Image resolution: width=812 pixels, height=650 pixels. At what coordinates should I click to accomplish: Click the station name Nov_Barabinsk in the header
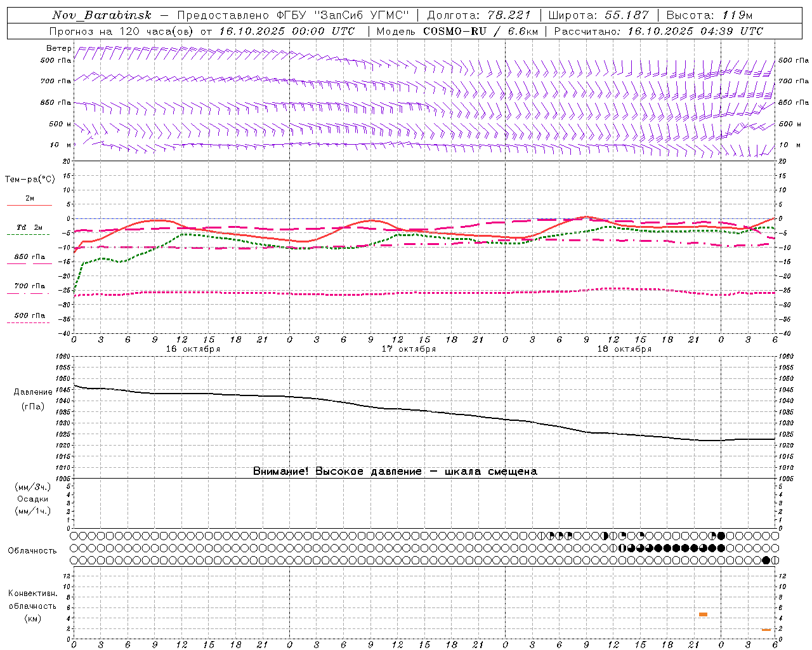coord(101,15)
